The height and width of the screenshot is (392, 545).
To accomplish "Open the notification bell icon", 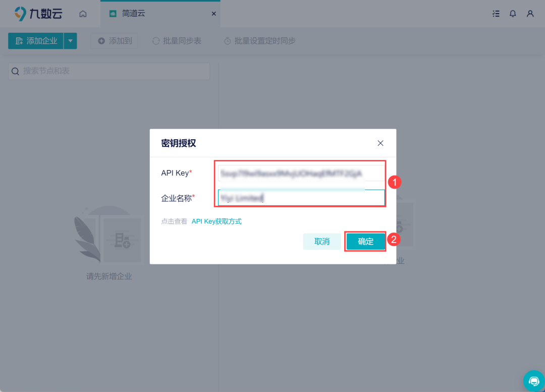I will (x=513, y=14).
